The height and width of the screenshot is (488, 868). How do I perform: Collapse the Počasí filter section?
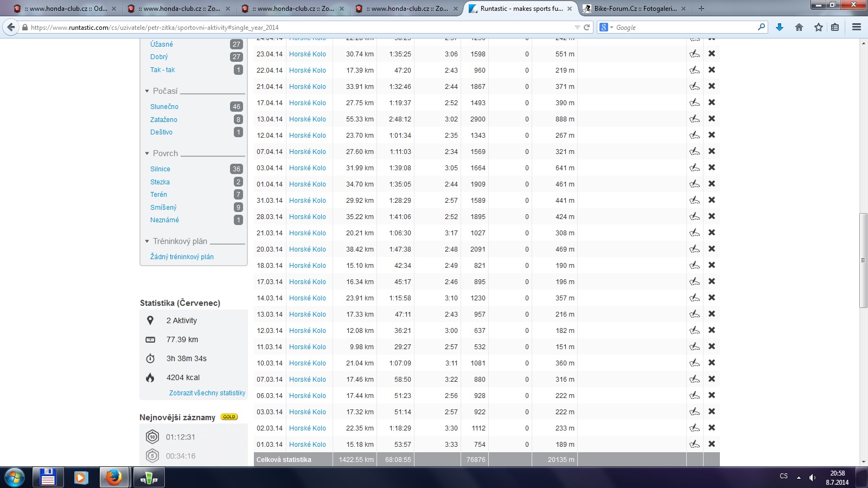147,91
